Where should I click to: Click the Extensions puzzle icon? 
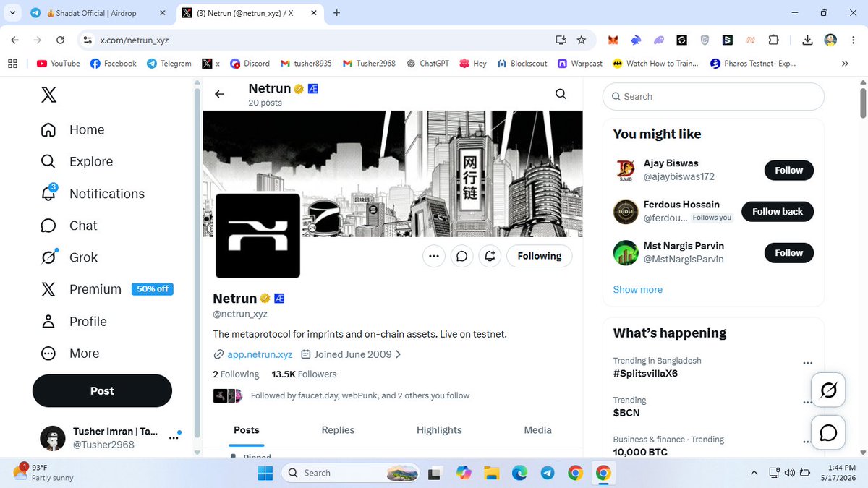point(773,40)
